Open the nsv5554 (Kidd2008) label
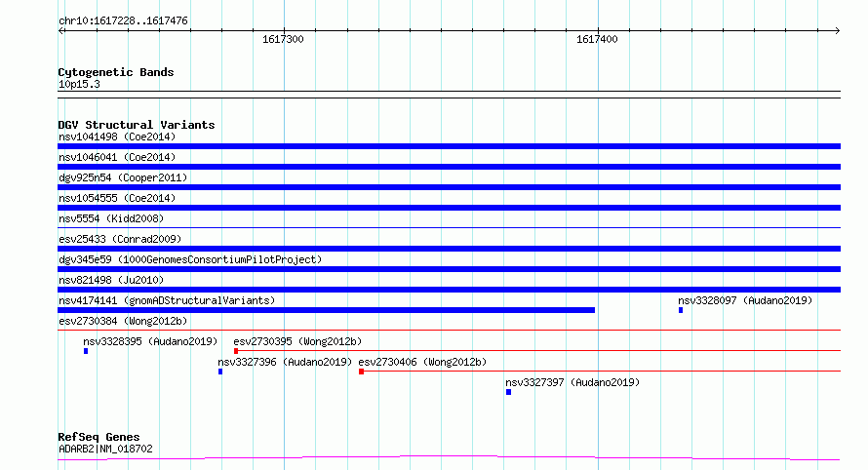 [x=111, y=218]
